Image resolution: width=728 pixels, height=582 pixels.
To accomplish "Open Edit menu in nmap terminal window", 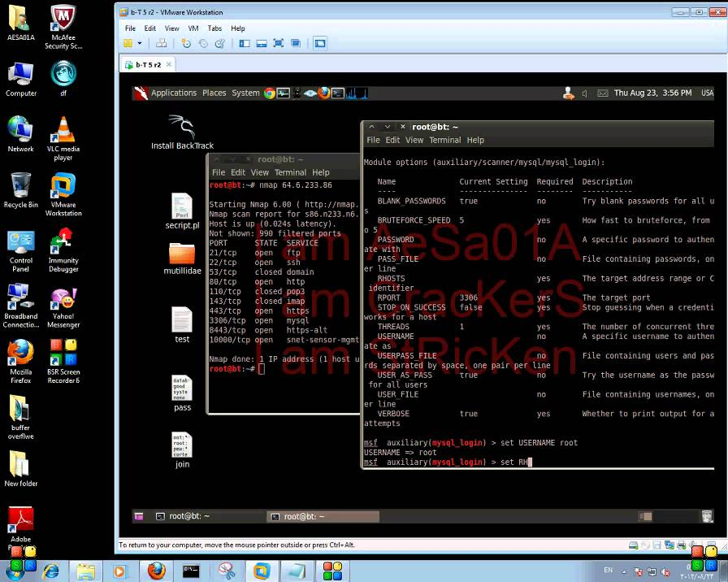I will pyautogui.click(x=238, y=172).
